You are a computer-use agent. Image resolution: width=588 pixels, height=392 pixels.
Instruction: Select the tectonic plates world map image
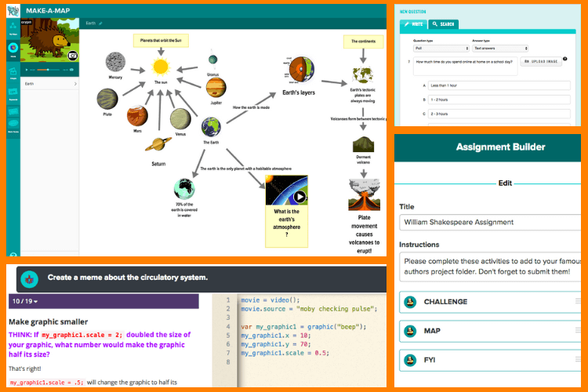tap(363, 75)
